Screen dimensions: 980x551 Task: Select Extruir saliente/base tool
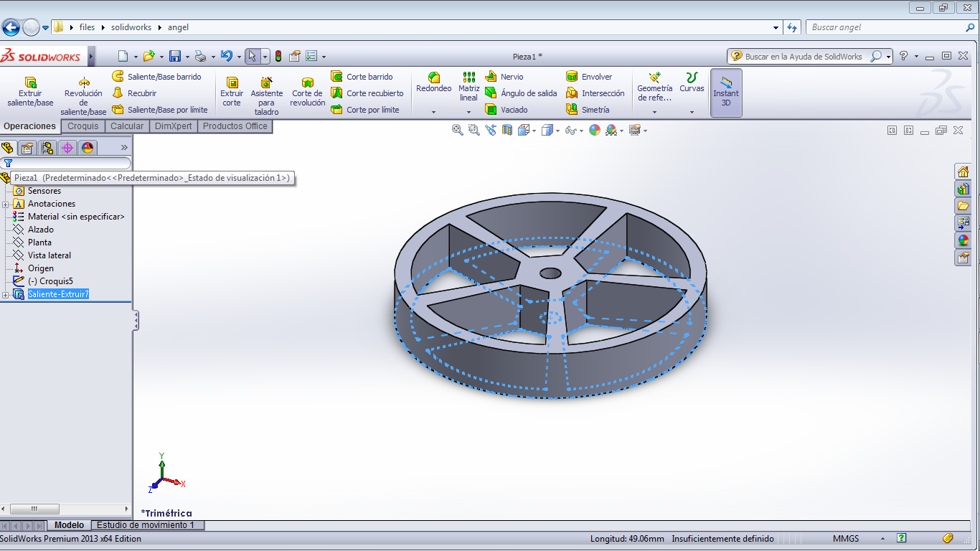coord(30,92)
